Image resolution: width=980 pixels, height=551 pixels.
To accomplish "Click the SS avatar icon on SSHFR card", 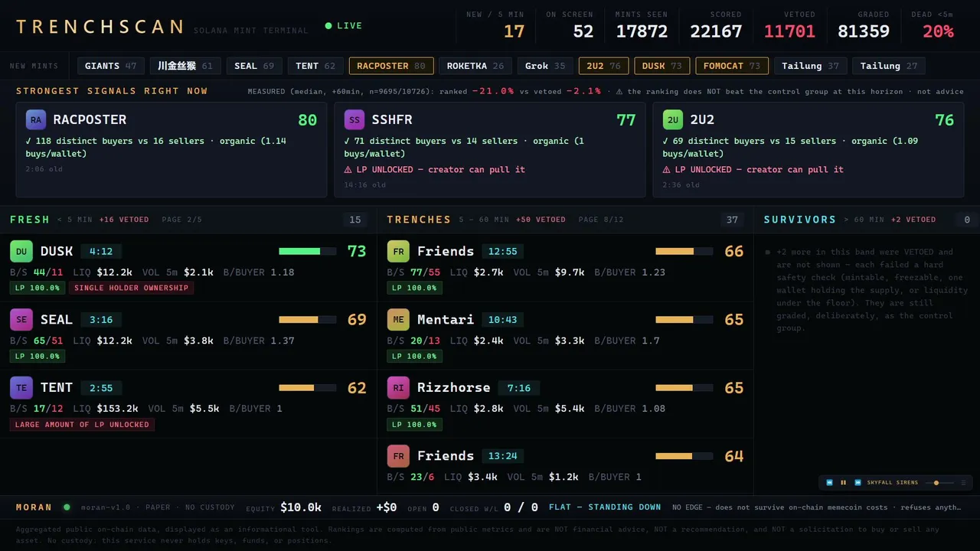I will [354, 120].
